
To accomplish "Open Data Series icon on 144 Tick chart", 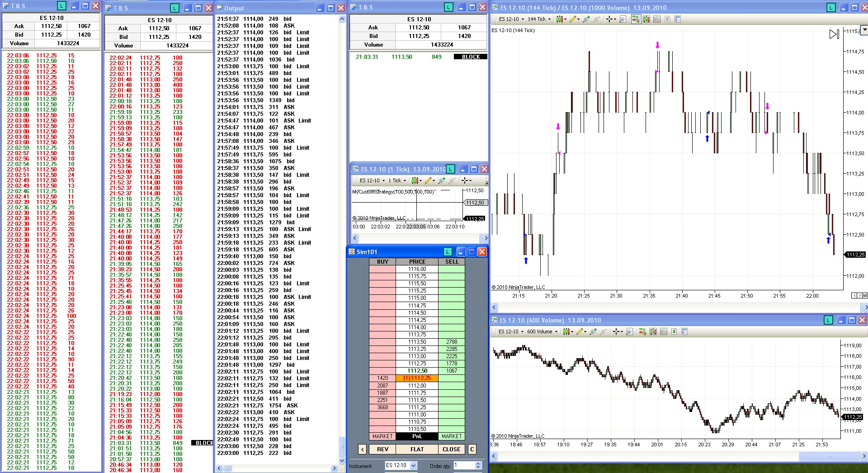I will tap(646, 19).
